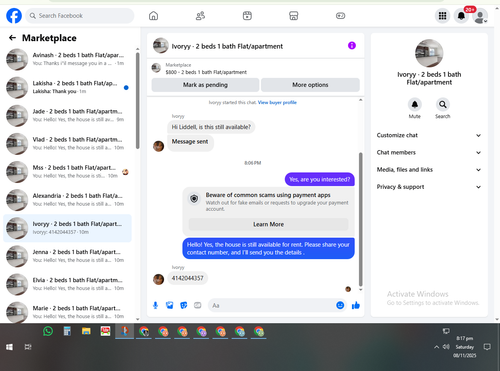Screen dimensions: 500x371
Task: Open the View buyer profile link
Action: coord(277,102)
